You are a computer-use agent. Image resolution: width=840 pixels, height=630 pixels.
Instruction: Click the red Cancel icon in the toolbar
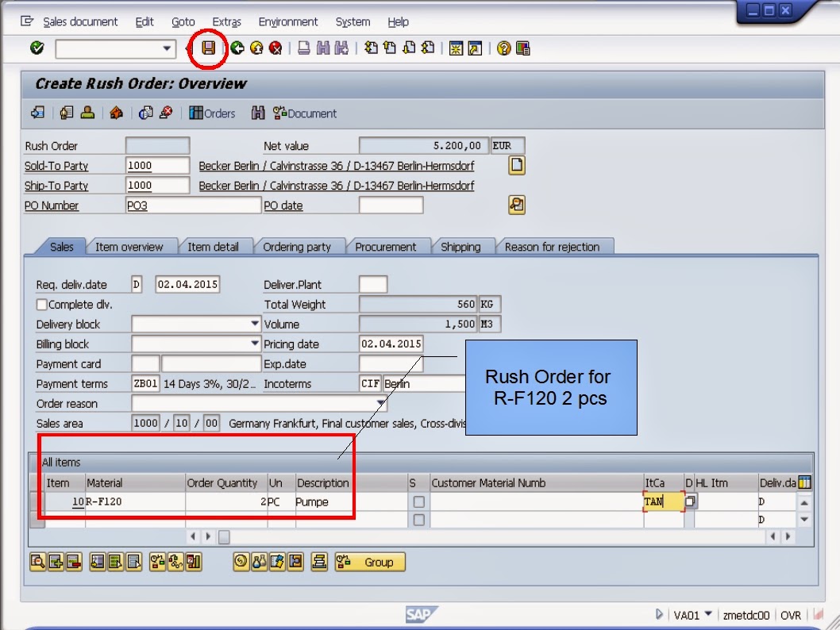tap(276, 48)
